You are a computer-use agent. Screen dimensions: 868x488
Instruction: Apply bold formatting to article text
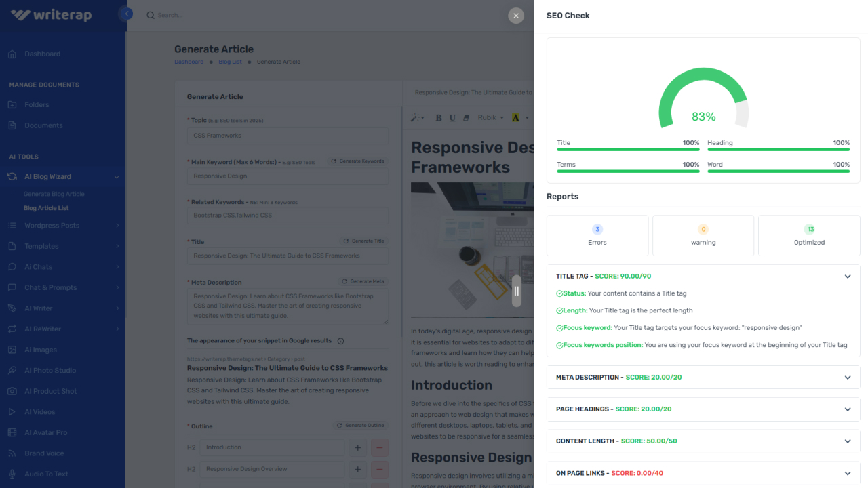coord(438,117)
